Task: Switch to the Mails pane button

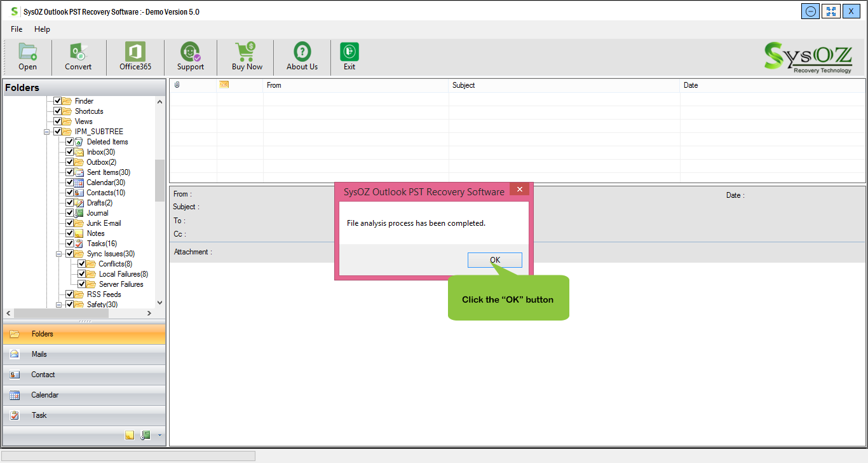Action: coord(85,354)
